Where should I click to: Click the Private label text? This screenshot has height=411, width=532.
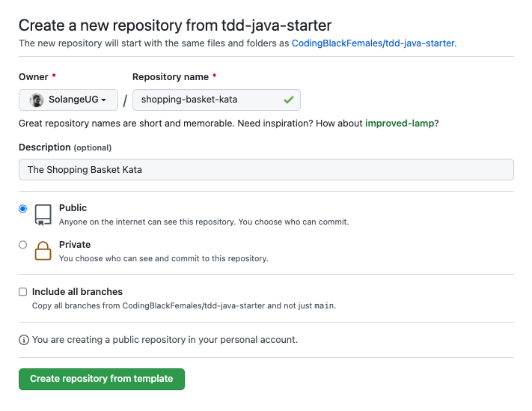[x=75, y=245]
